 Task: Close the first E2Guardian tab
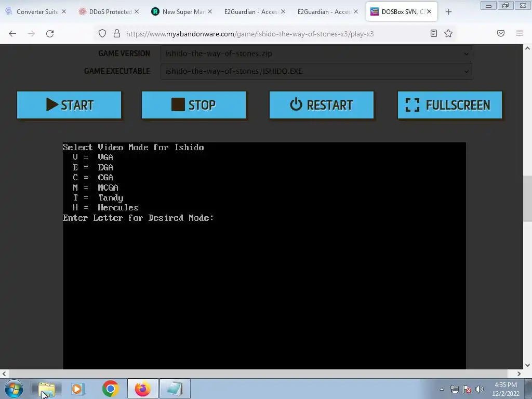coord(283,11)
